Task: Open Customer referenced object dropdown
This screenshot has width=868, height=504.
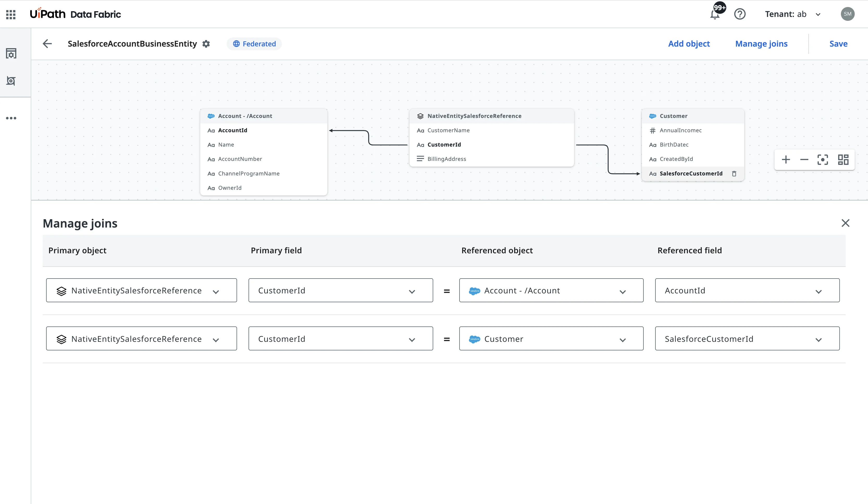Action: 551,339
